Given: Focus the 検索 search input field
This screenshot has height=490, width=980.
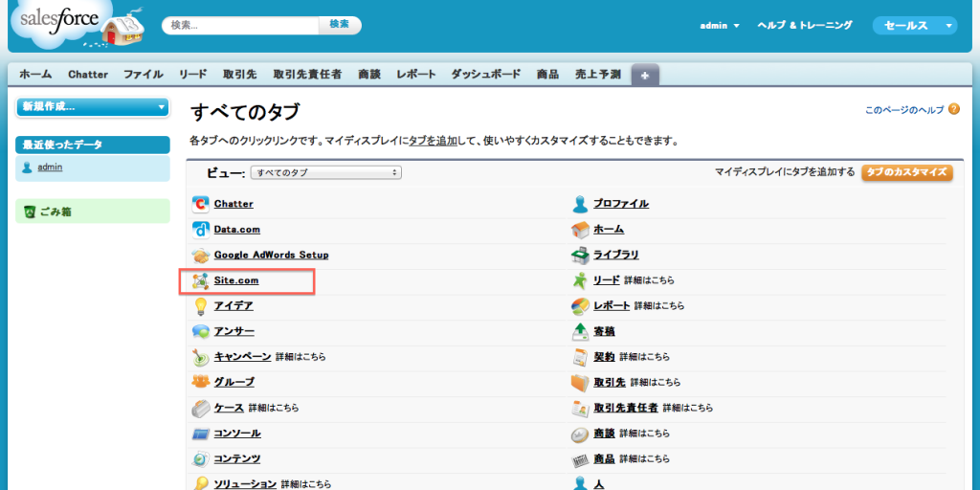Looking at the screenshot, I should 240,25.
